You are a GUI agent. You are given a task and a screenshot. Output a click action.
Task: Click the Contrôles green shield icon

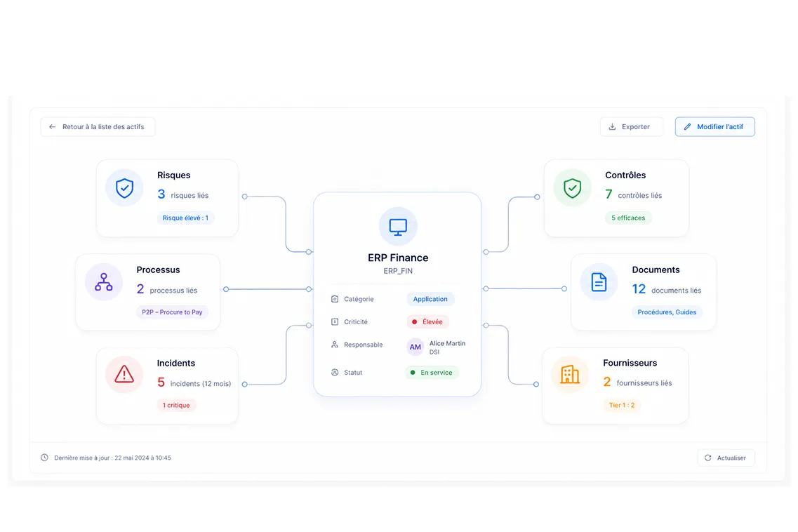pos(573,188)
